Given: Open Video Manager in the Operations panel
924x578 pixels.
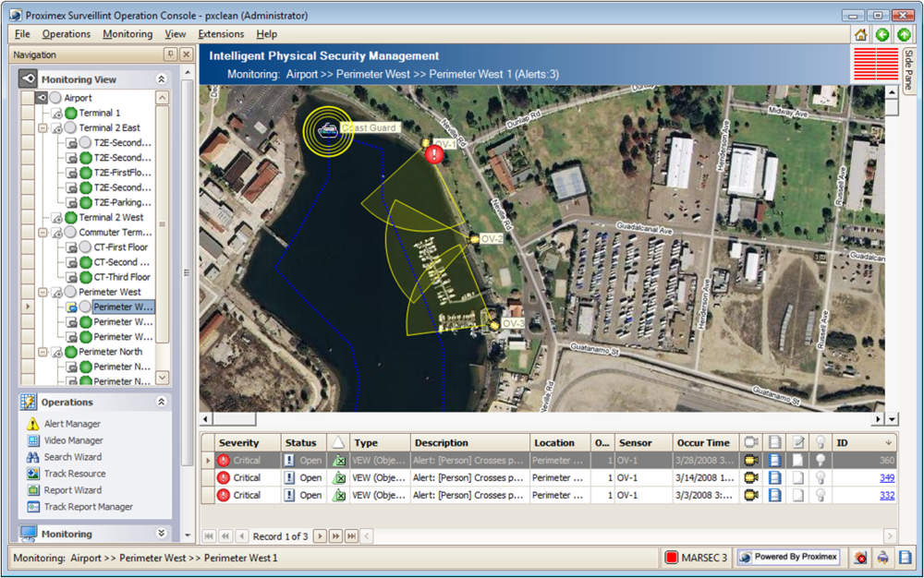Looking at the screenshot, I should (73, 440).
